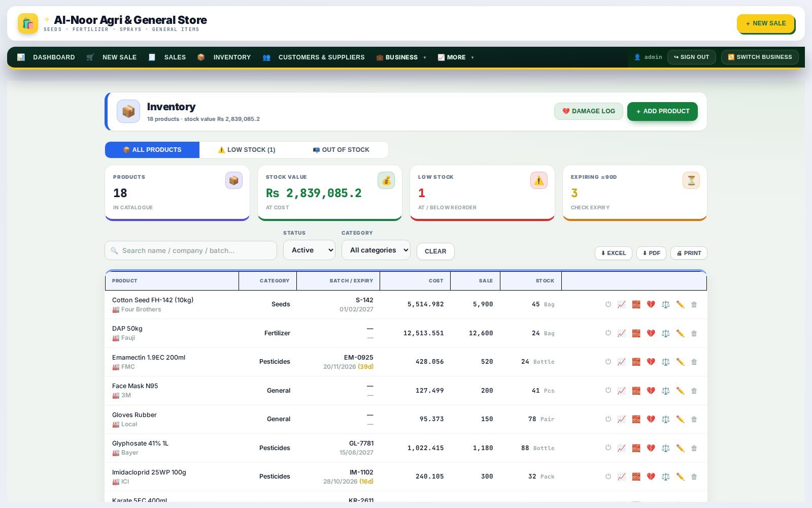Expand the More menu

456,57
